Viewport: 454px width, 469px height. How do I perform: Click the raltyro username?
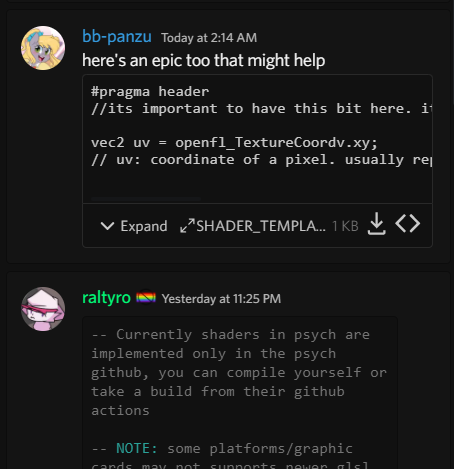click(106, 298)
